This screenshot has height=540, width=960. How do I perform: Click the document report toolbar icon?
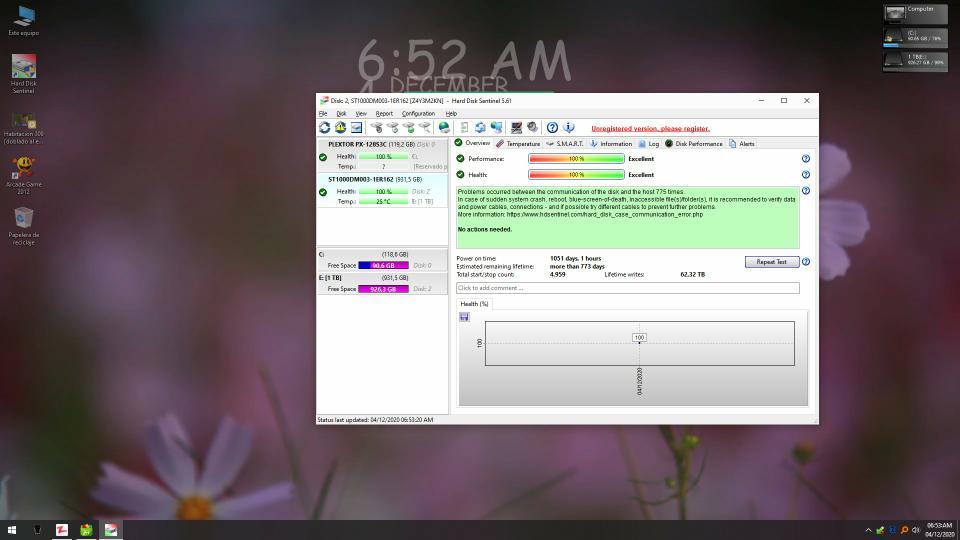pos(464,127)
